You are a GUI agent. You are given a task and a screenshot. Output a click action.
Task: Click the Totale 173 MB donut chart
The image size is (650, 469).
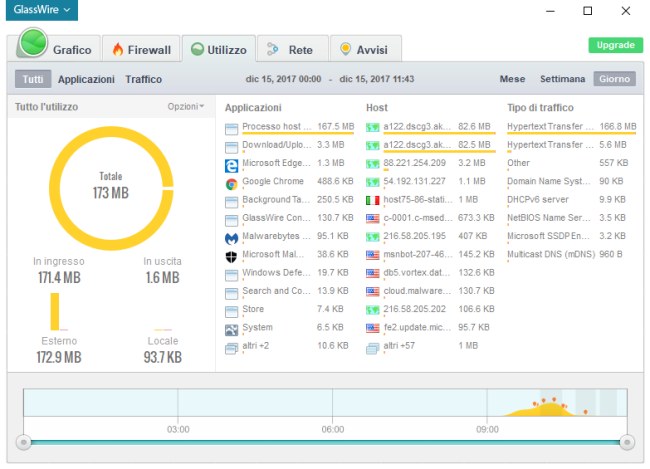111,188
